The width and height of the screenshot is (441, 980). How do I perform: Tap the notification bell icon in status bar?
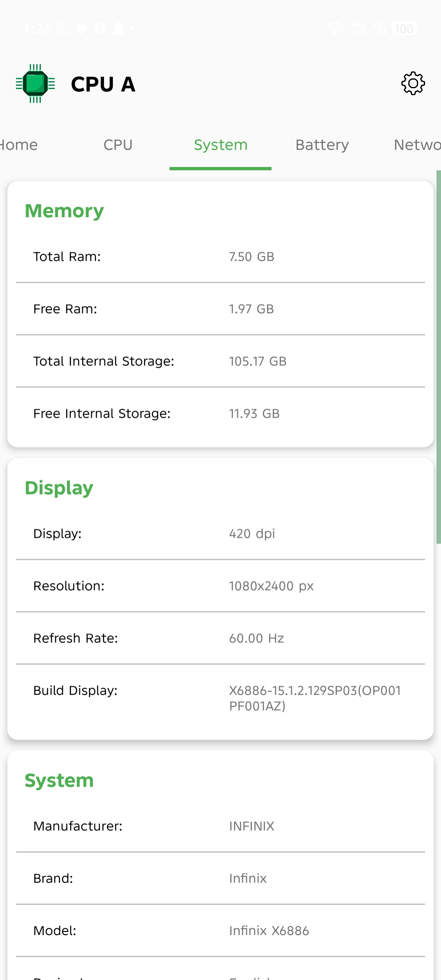tap(118, 29)
